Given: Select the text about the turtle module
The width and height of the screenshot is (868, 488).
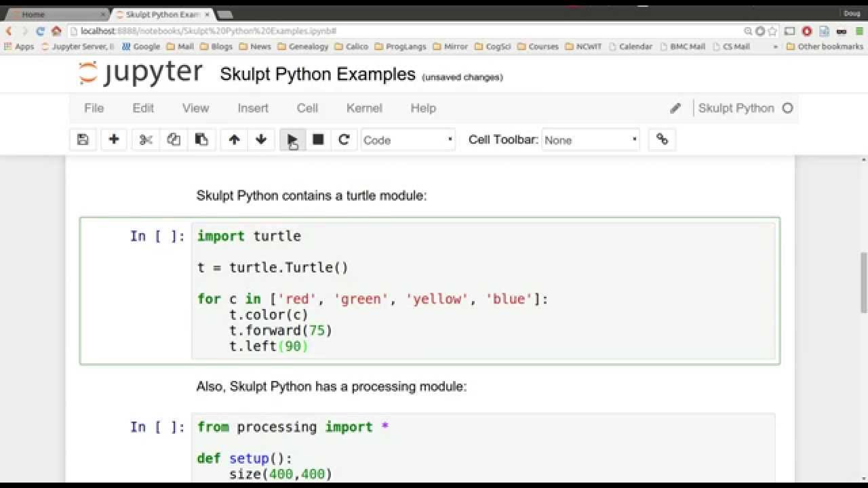Looking at the screenshot, I should (311, 196).
